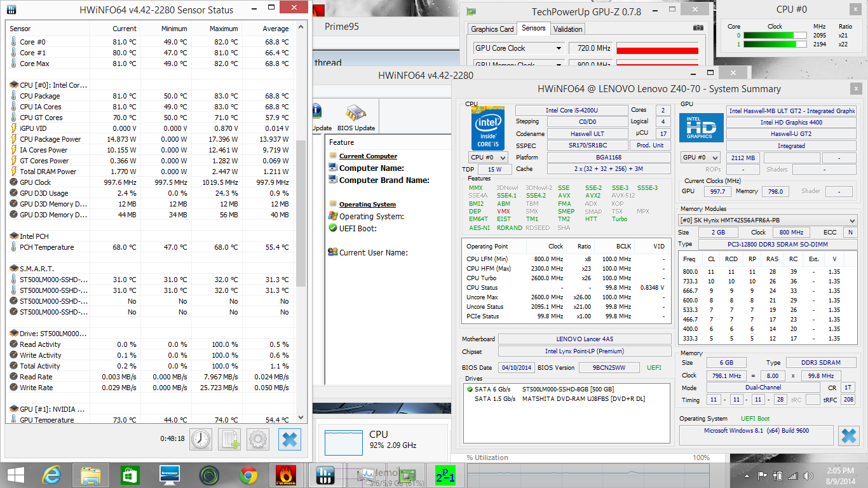Click the Intel HD Graphics logo

pyautogui.click(x=702, y=127)
